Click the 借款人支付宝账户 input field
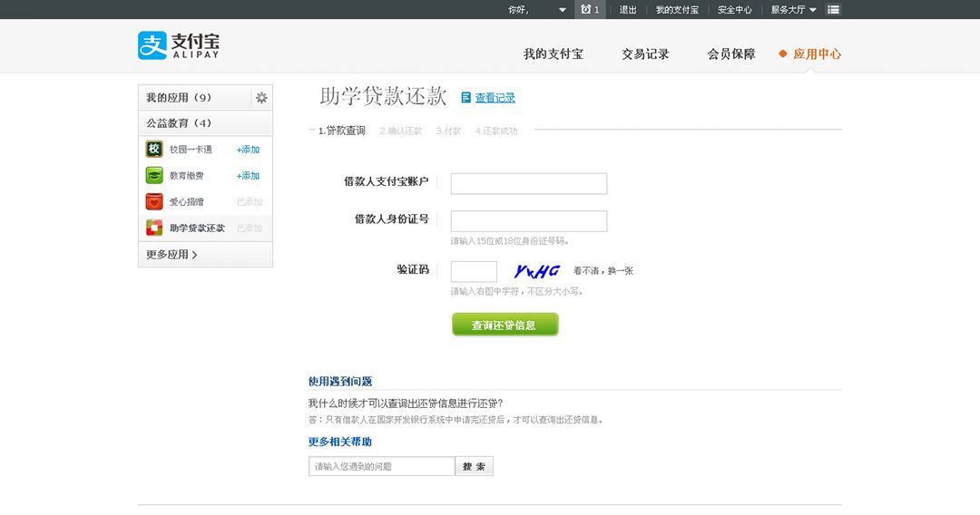Viewport: 980px width, 515px height. (x=528, y=183)
